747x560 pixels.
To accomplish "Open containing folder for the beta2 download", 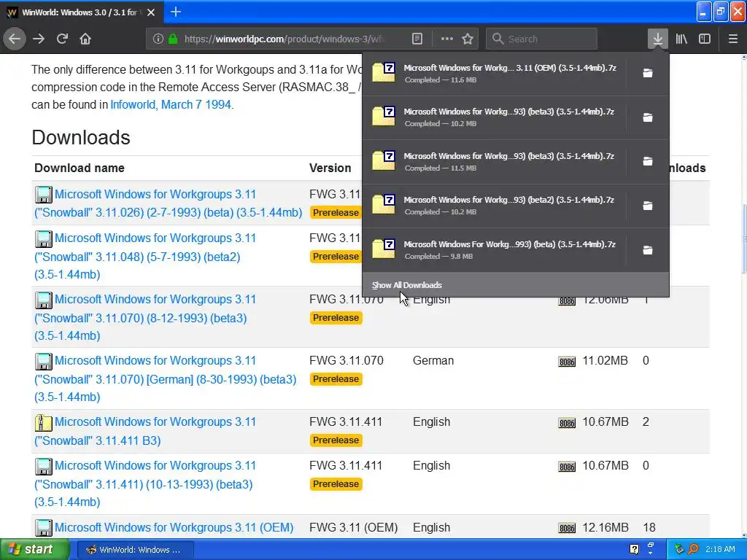I will pyautogui.click(x=648, y=206).
